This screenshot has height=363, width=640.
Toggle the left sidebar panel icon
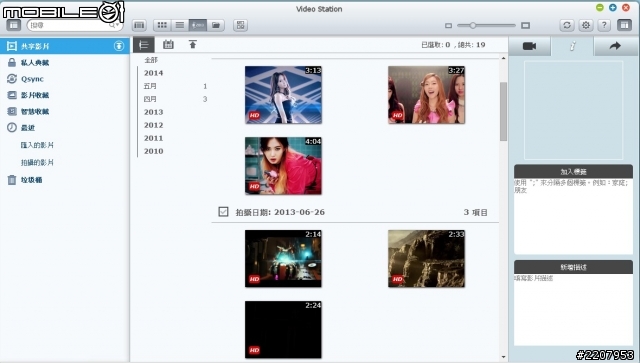(13, 25)
